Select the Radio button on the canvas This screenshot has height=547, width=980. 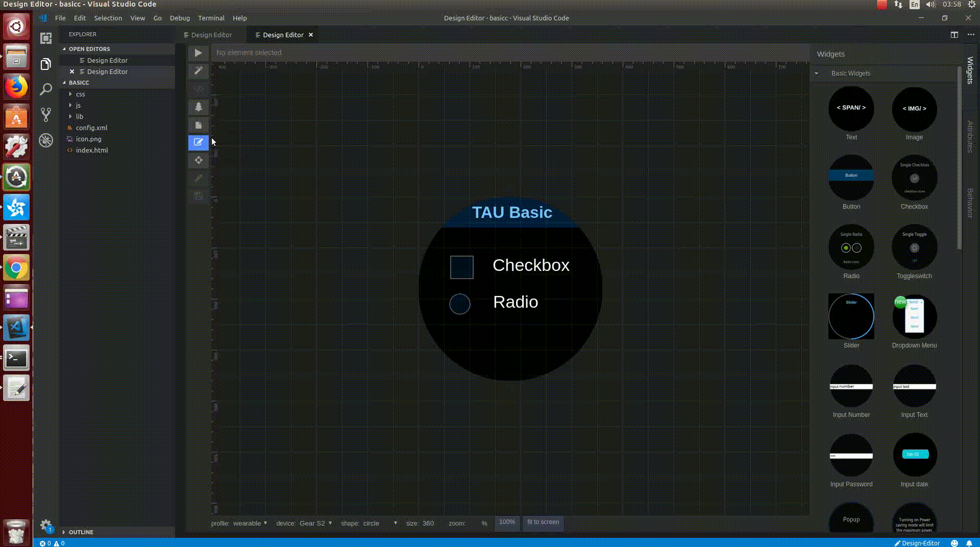459,304
